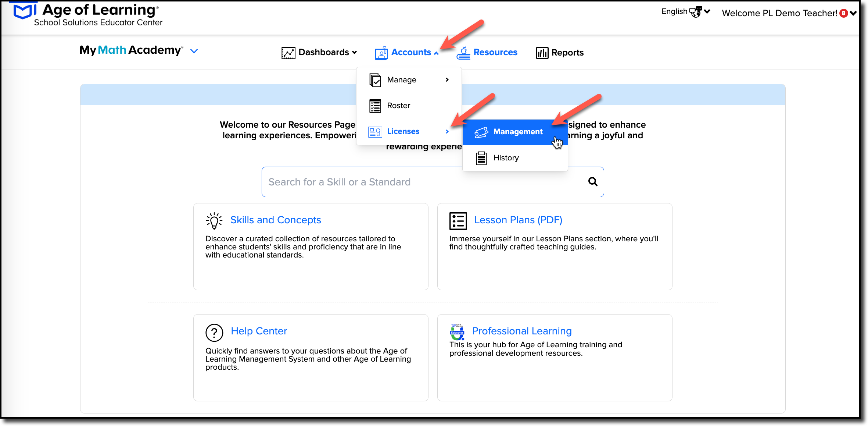Select Roster in Accounts menu

[409, 106]
